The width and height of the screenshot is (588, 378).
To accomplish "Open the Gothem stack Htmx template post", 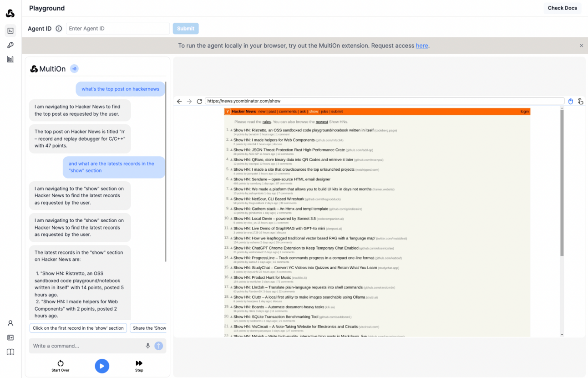I will click(281, 209).
